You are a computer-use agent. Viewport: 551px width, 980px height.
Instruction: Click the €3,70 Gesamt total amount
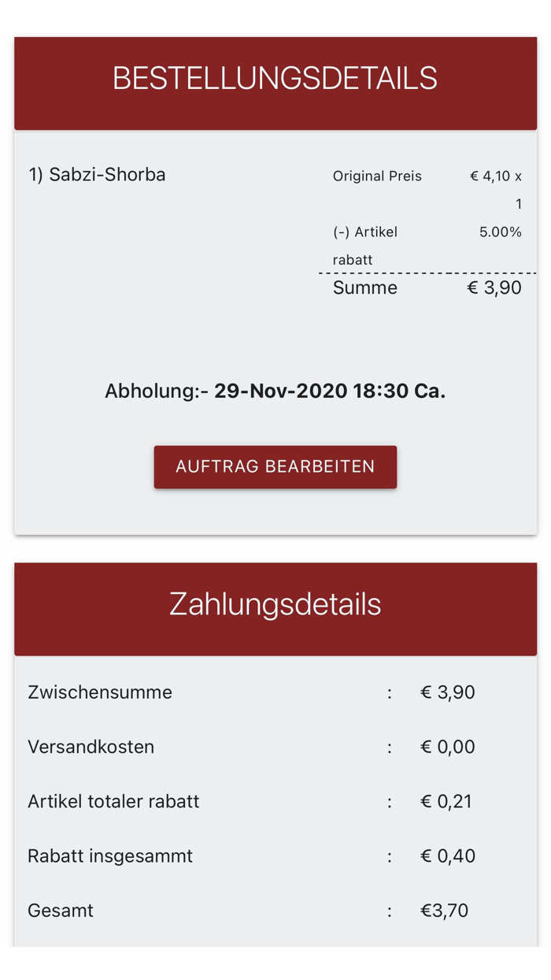444,910
